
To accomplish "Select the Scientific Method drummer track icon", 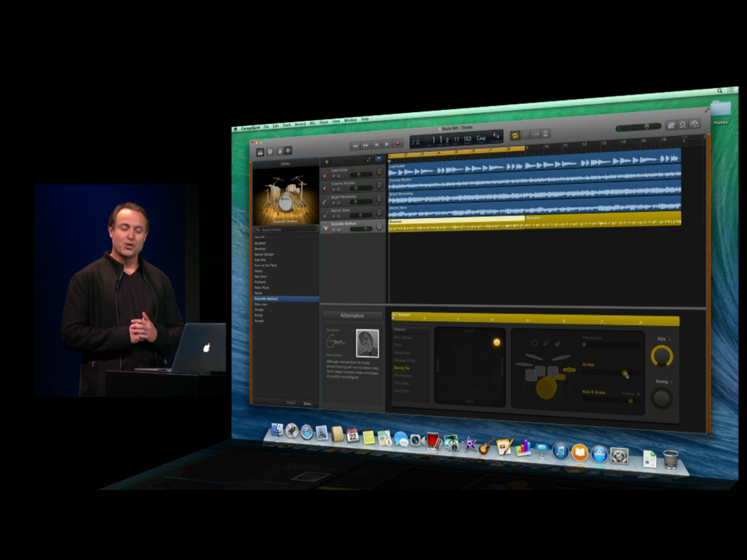I will tap(325, 228).
